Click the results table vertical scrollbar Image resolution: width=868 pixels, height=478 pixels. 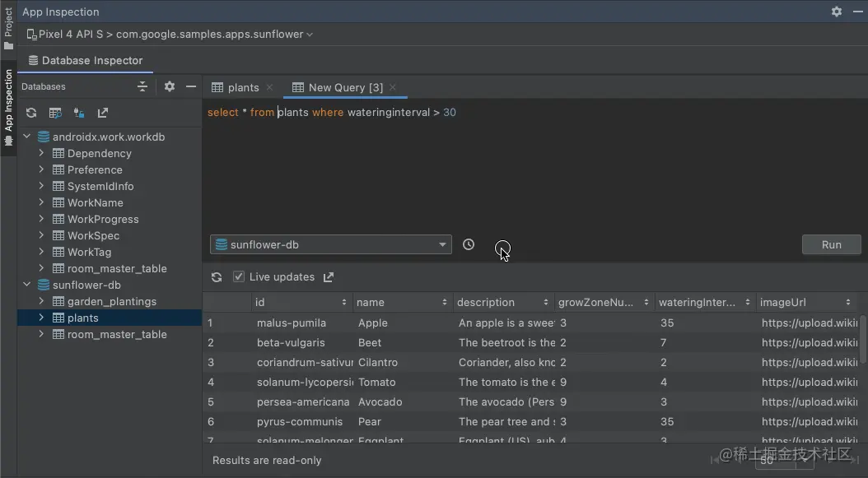(x=864, y=340)
